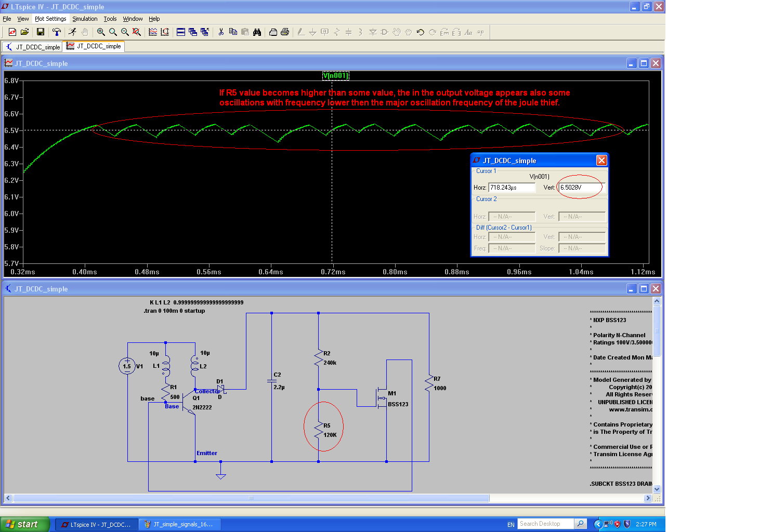Click the New Schematic toolbar icon

[12, 32]
